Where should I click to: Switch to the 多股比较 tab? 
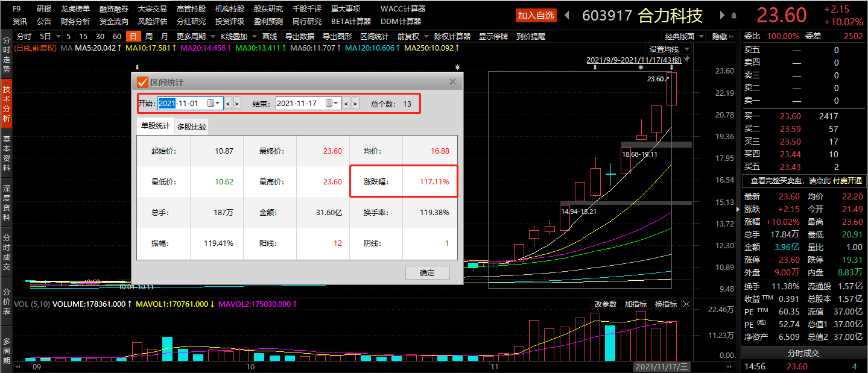191,127
